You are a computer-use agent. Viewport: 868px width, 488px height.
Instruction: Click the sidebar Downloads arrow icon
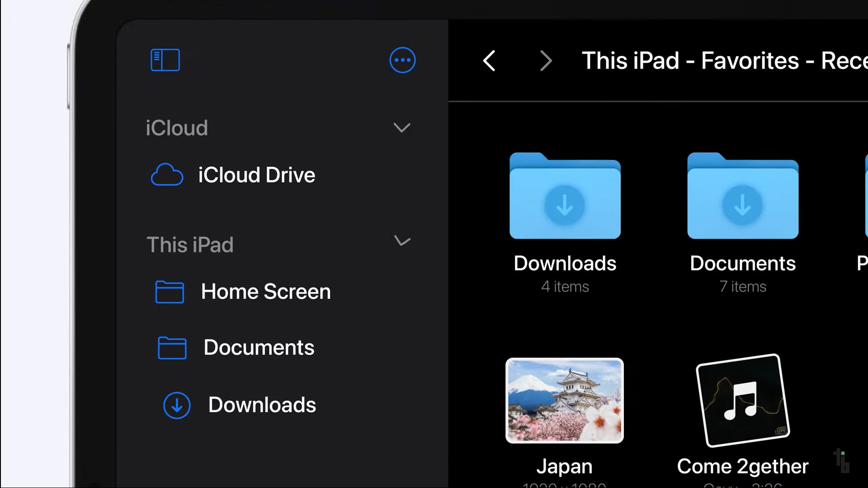tap(177, 405)
